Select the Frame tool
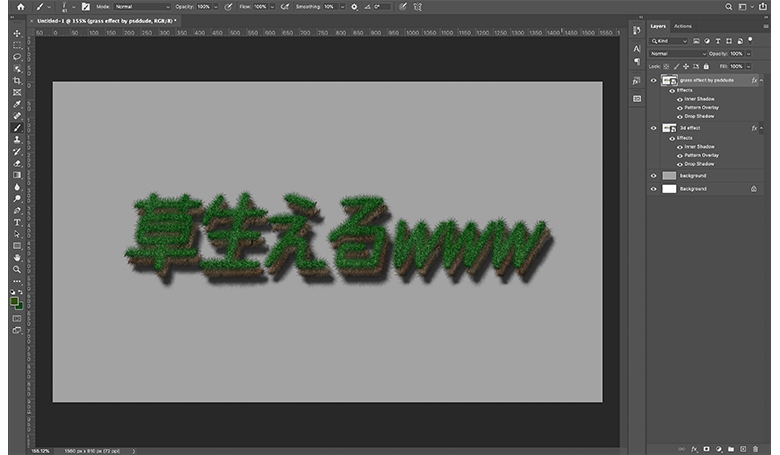 coord(17,92)
